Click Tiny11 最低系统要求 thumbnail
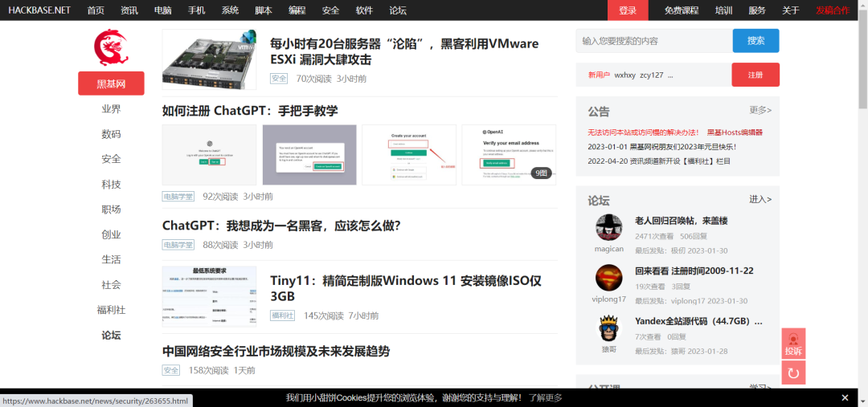Image resolution: width=868 pixels, height=407 pixels. [209, 296]
